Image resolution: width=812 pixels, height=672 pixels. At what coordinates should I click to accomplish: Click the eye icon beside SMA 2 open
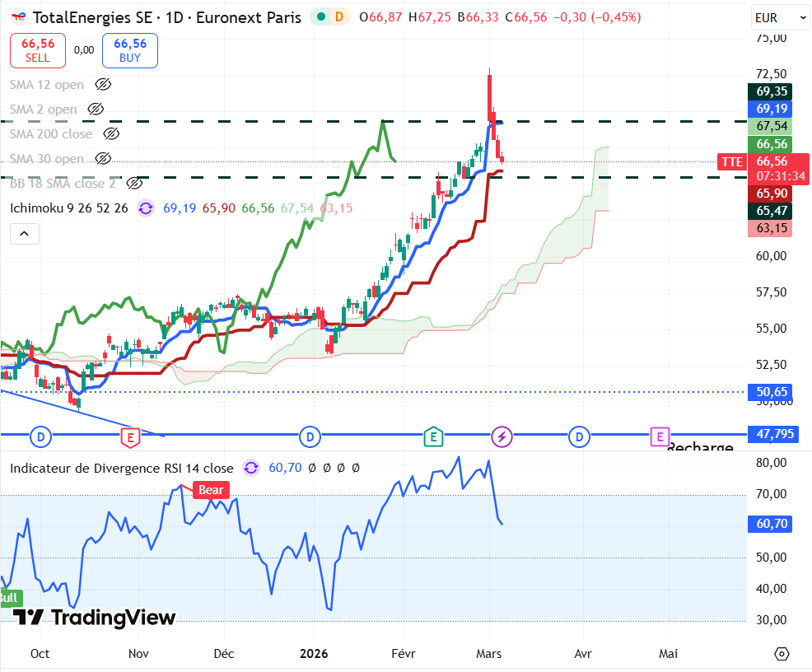(x=96, y=109)
